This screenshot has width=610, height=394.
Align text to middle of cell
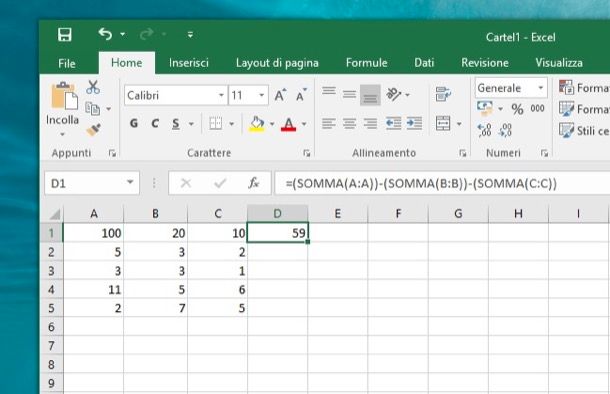point(349,94)
